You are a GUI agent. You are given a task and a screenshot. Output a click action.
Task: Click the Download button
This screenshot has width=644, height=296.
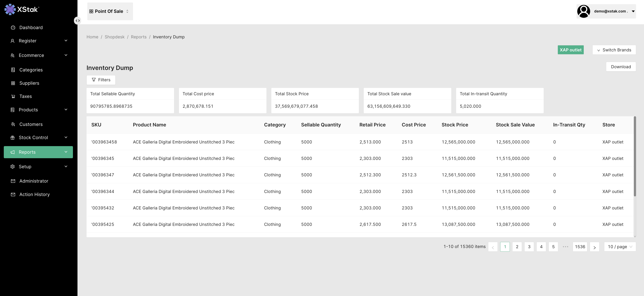(x=621, y=67)
